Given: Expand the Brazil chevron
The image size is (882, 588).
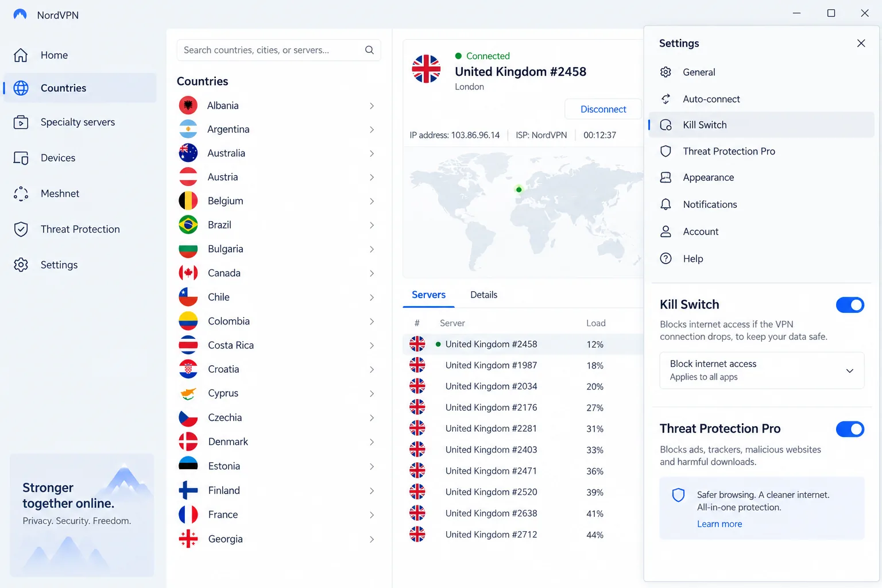Looking at the screenshot, I should coord(372,225).
